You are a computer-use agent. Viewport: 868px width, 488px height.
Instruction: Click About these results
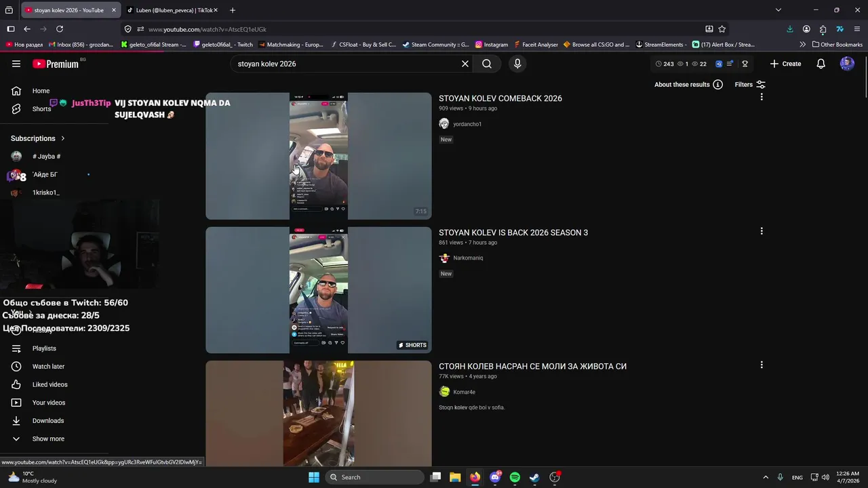[x=688, y=85]
